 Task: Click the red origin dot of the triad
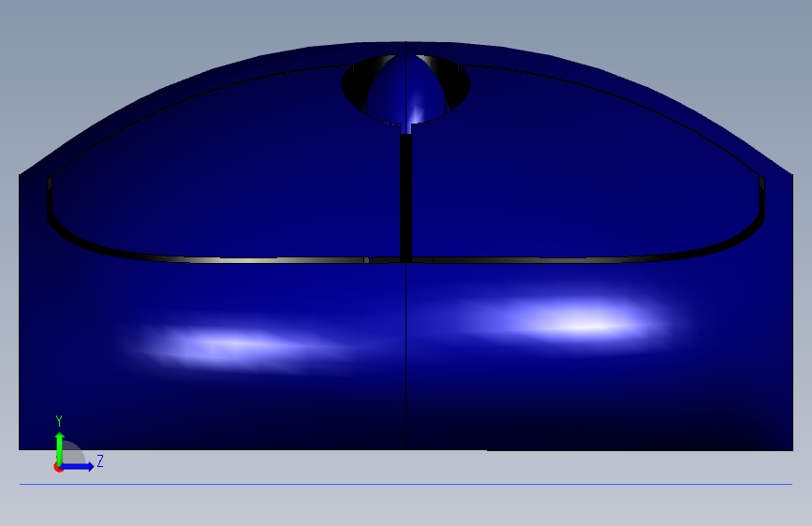tap(58, 468)
